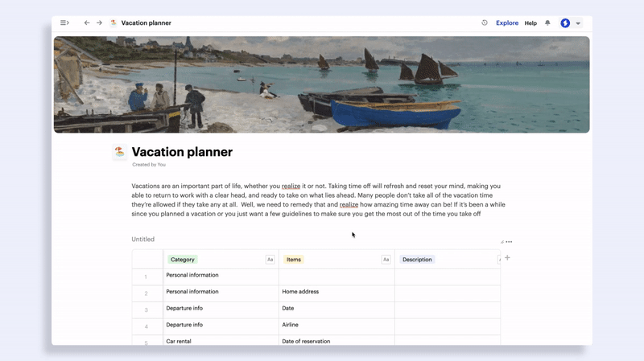Open the Explore link
The height and width of the screenshot is (361, 644).
507,23
